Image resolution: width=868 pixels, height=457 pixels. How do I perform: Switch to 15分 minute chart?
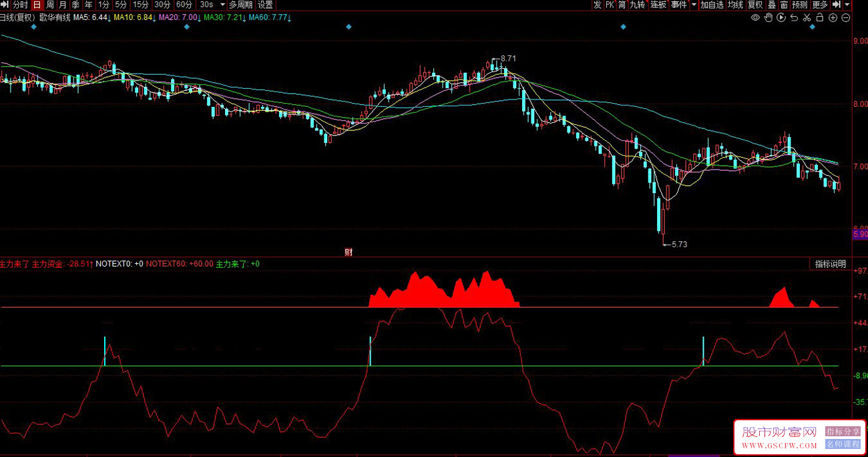141,5
